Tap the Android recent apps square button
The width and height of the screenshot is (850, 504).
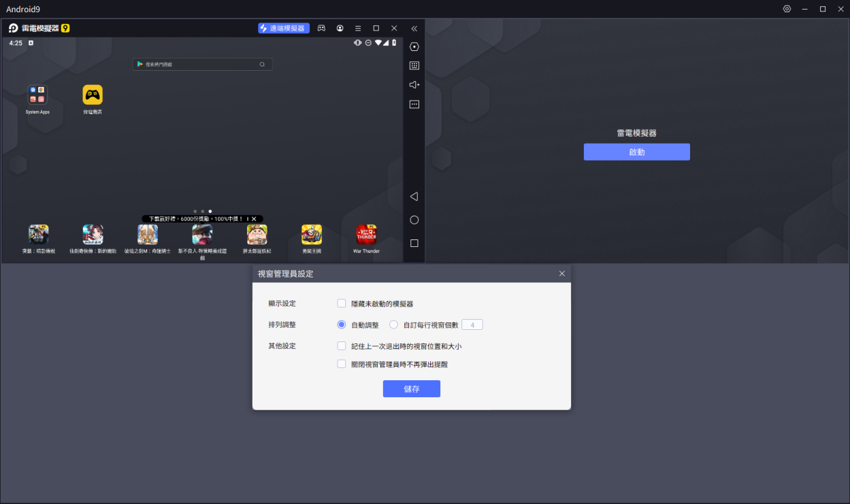[x=414, y=243]
